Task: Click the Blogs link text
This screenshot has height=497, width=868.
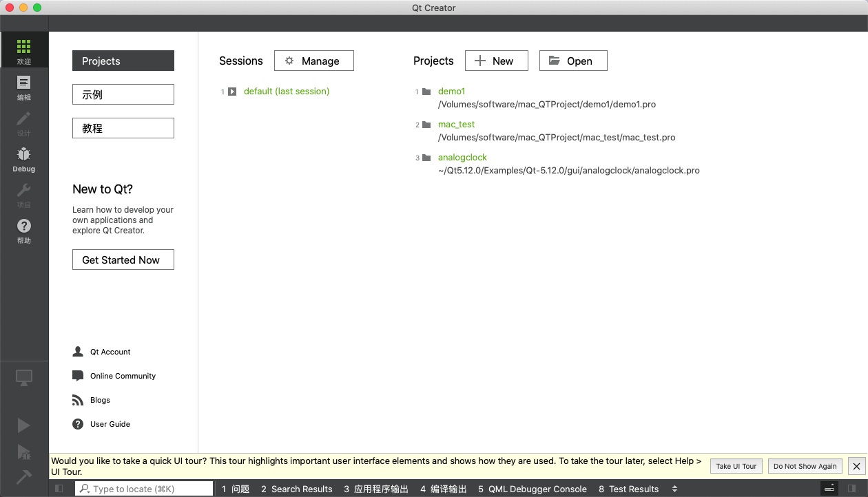Action: click(100, 400)
